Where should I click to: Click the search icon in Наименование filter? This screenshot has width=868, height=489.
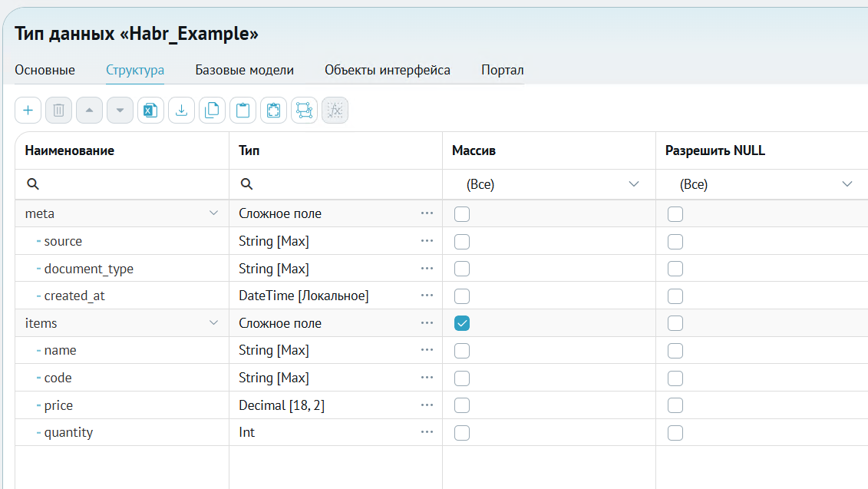tap(33, 184)
